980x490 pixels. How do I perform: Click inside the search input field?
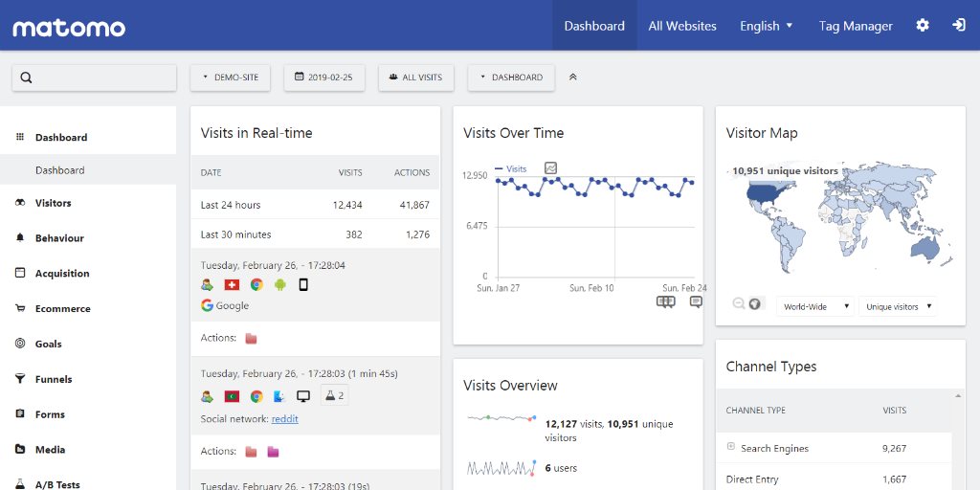pos(95,78)
